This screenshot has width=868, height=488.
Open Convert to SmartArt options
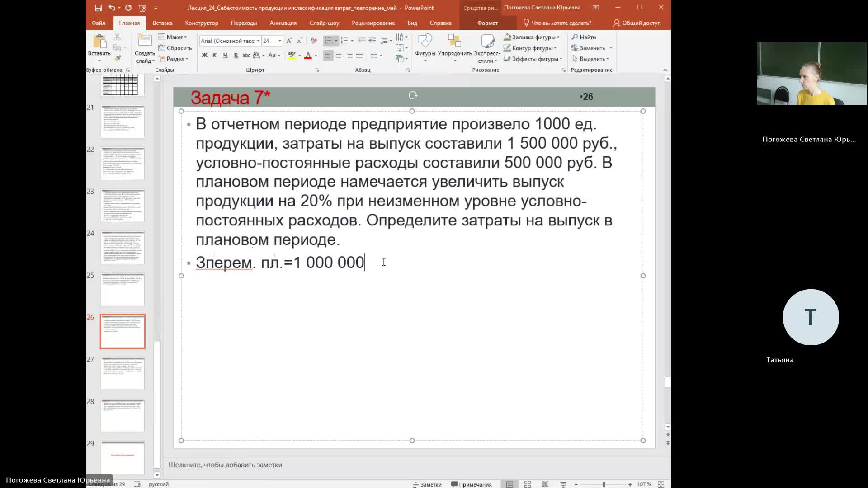click(x=401, y=59)
